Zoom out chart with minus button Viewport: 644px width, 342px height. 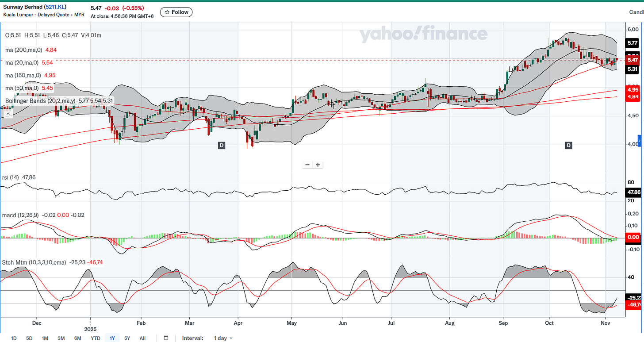(x=308, y=165)
